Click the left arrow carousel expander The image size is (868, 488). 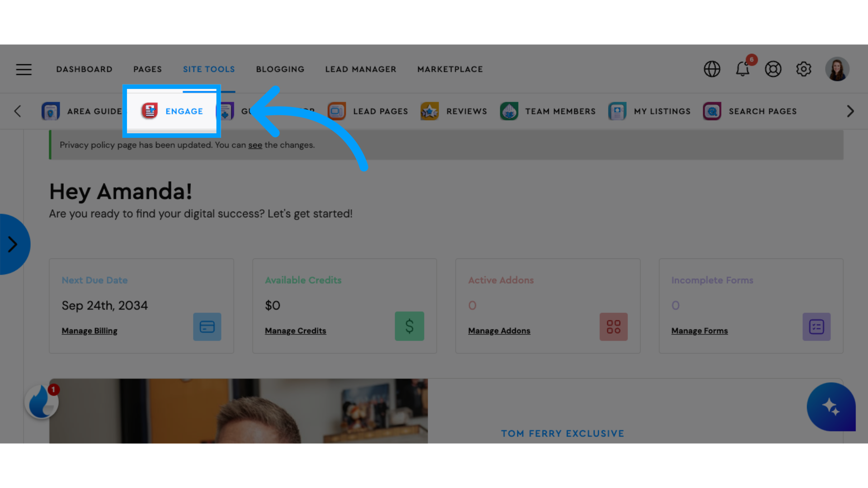[17, 111]
